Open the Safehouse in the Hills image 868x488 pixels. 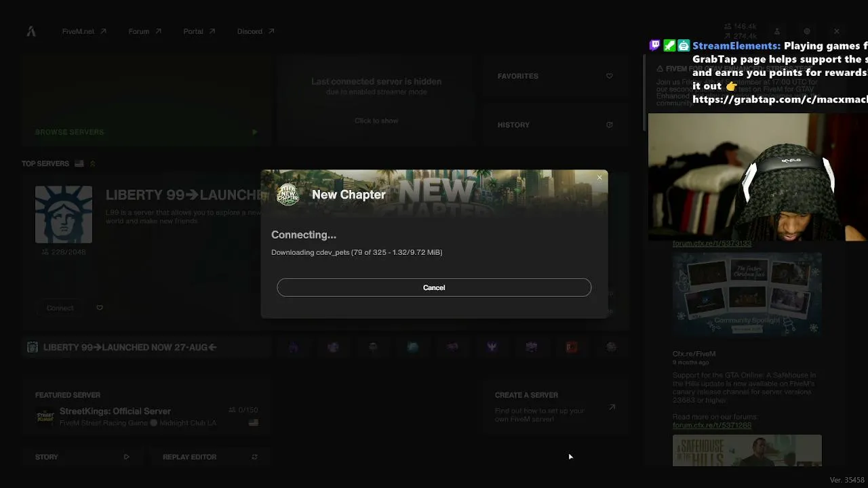point(747,451)
